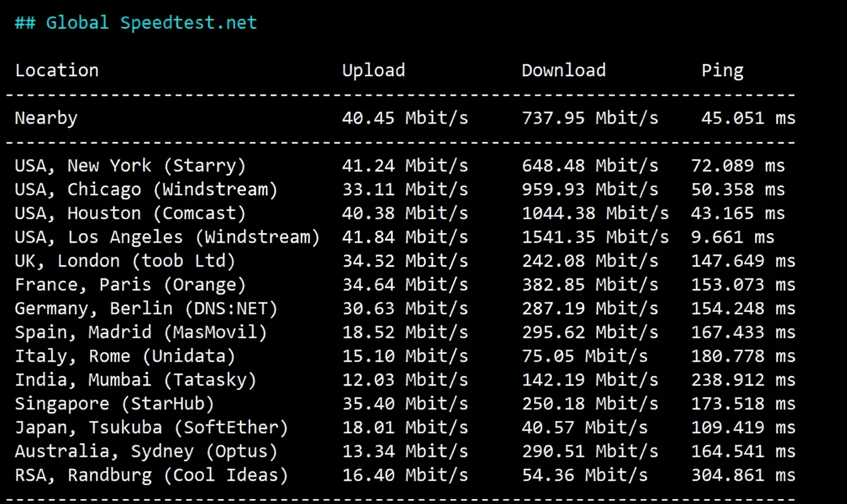The width and height of the screenshot is (847, 504).
Task: Click the Global Speedtest.net heading
Action: (136, 23)
